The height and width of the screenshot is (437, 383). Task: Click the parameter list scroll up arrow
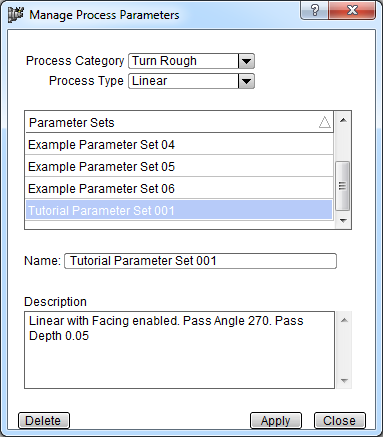(x=343, y=120)
